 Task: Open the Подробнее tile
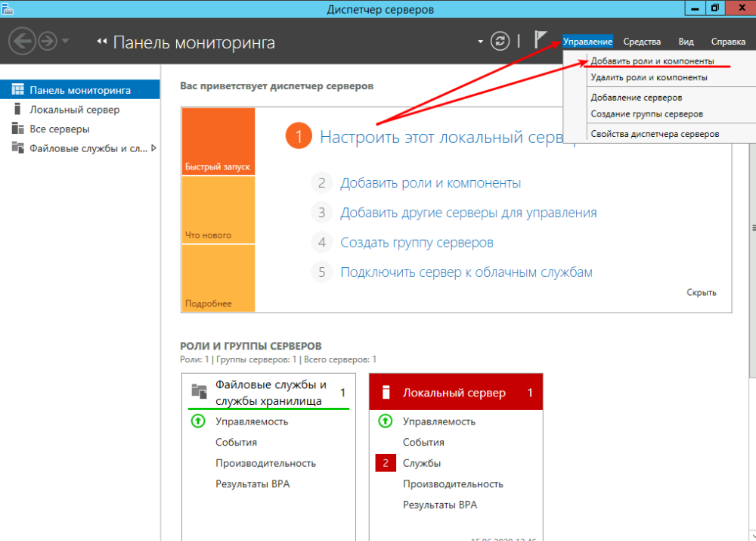[x=218, y=278]
